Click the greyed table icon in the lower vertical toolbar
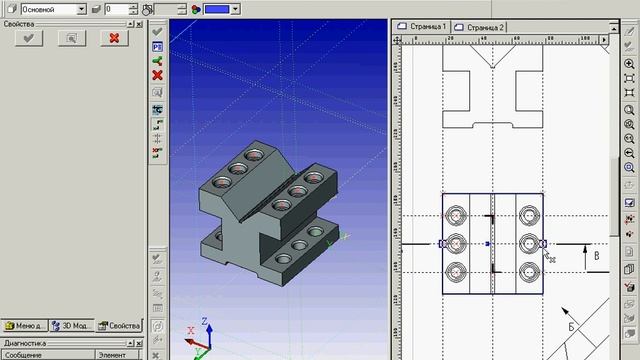 coord(157,309)
